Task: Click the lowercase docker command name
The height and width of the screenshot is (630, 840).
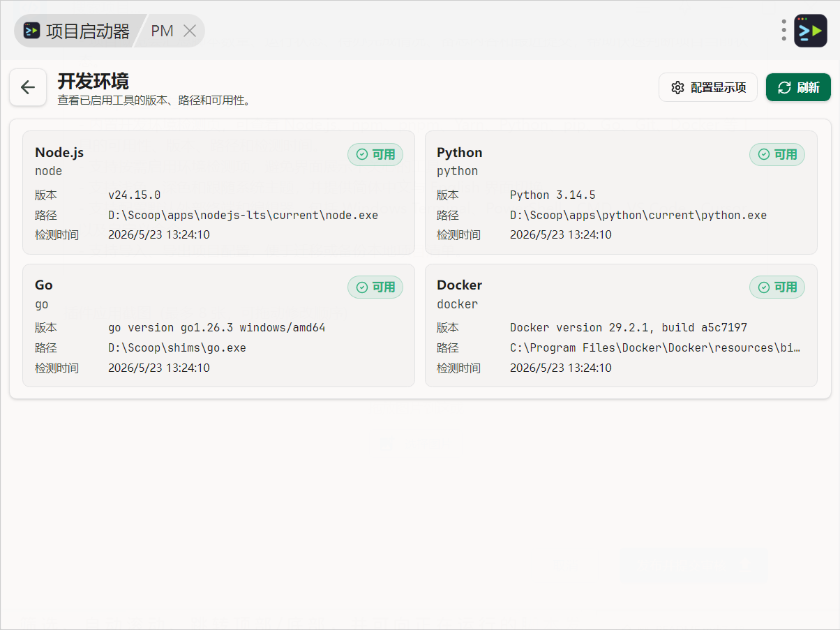Action: click(458, 304)
